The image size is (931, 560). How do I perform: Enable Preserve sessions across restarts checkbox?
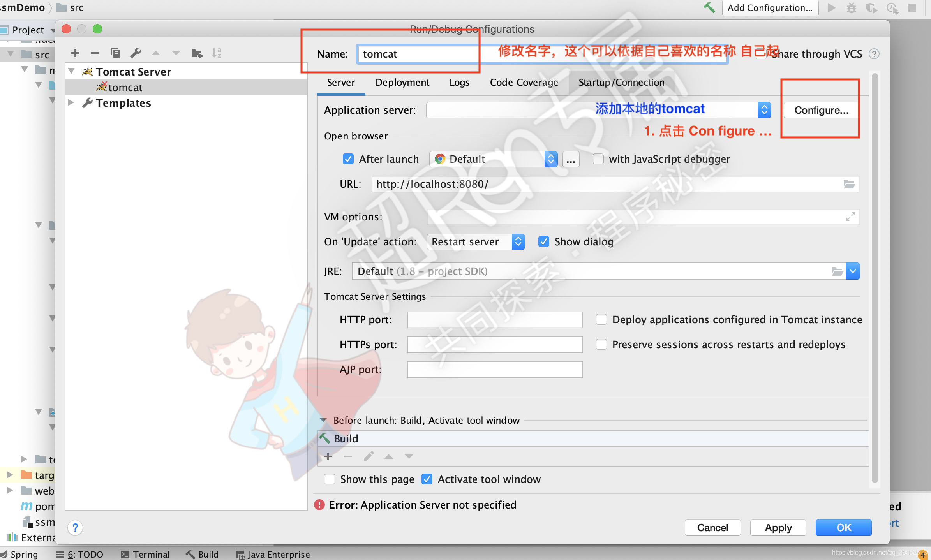click(x=601, y=344)
